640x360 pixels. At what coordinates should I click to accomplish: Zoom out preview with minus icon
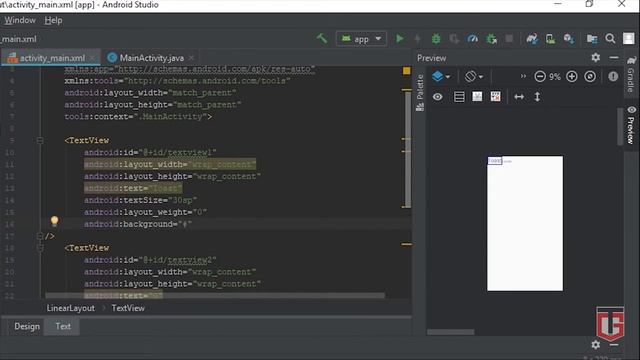pyautogui.click(x=540, y=76)
